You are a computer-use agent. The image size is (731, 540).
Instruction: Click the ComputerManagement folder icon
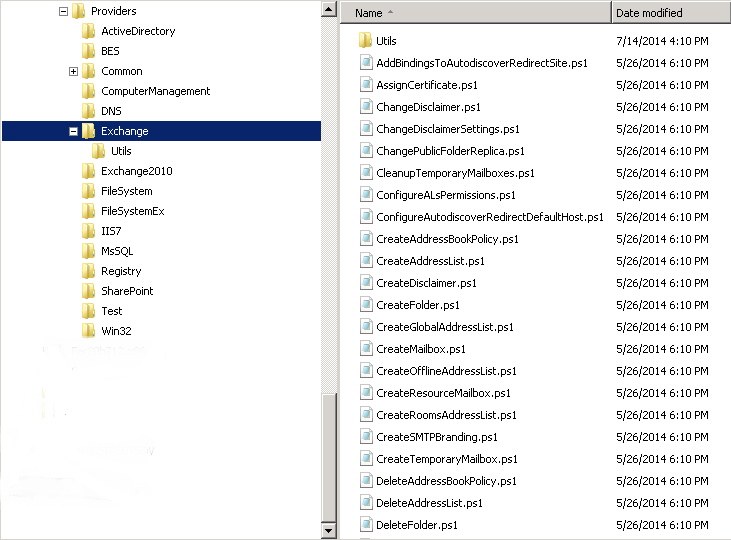[88, 91]
